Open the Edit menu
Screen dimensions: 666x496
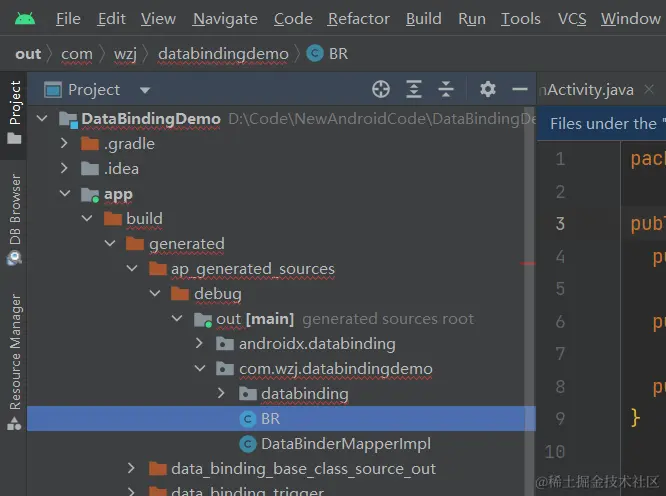click(112, 19)
